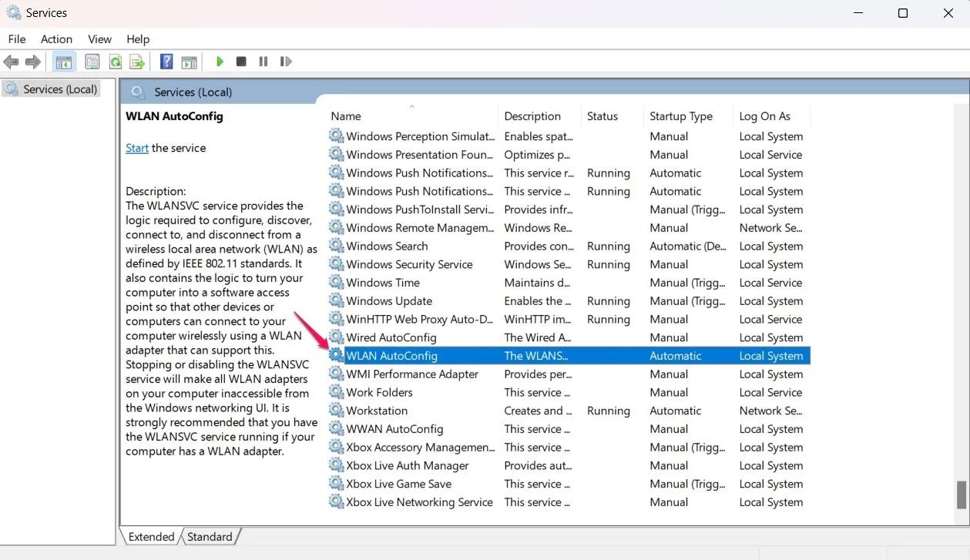Select the WMI Performance Adapter row
The image size is (970, 560).
569,374
